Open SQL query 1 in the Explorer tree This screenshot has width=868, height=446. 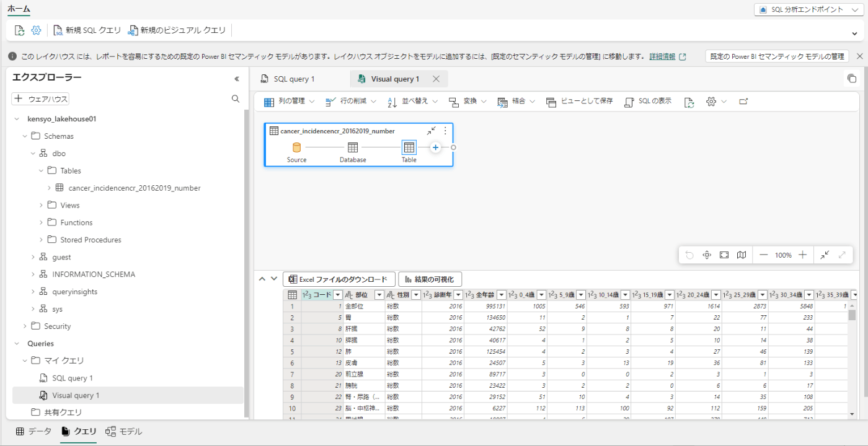tap(73, 378)
